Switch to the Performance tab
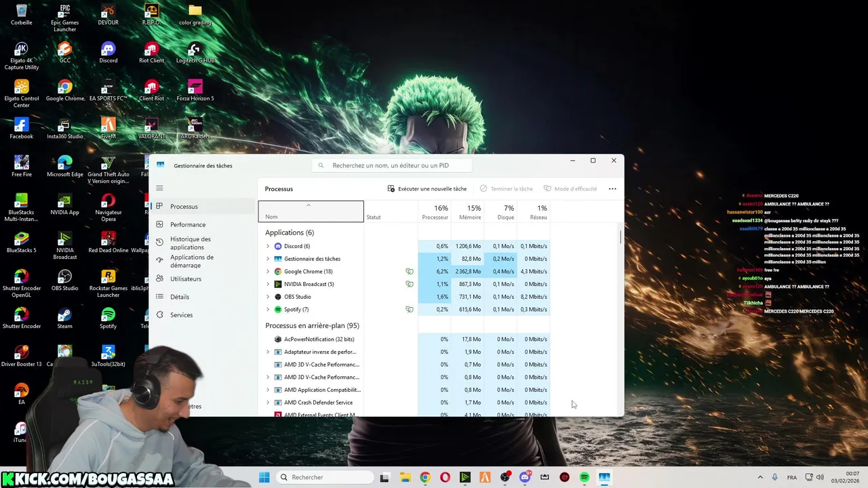This screenshot has height=488, width=868. click(202, 224)
